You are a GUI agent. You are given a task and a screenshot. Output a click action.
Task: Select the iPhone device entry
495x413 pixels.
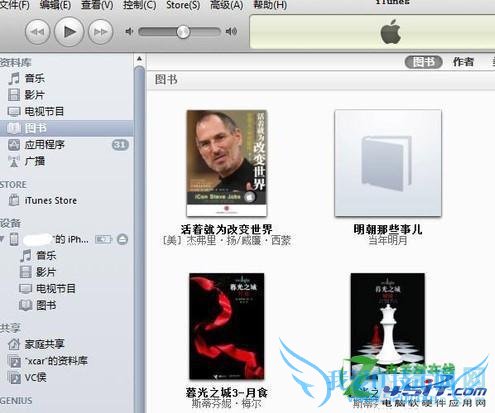[67, 239]
